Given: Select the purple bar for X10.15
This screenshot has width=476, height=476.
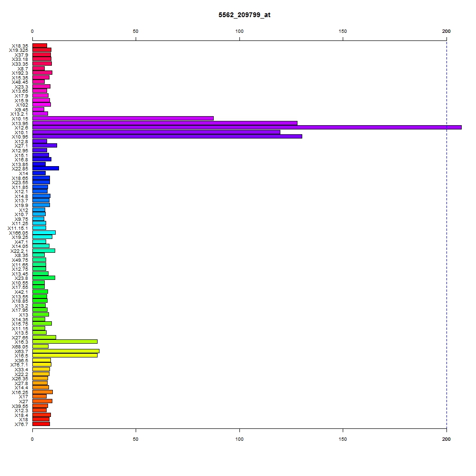Looking at the screenshot, I should pos(123,119).
